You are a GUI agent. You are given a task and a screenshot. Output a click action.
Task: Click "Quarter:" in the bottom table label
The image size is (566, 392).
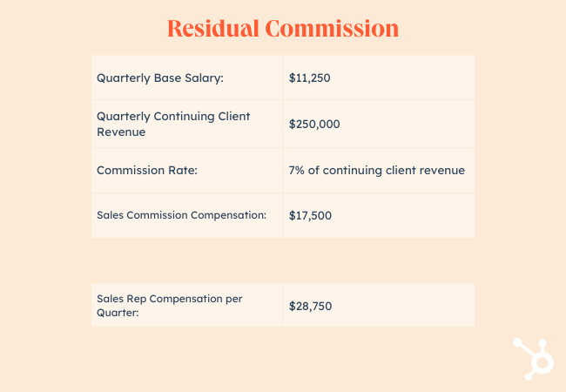pos(119,314)
